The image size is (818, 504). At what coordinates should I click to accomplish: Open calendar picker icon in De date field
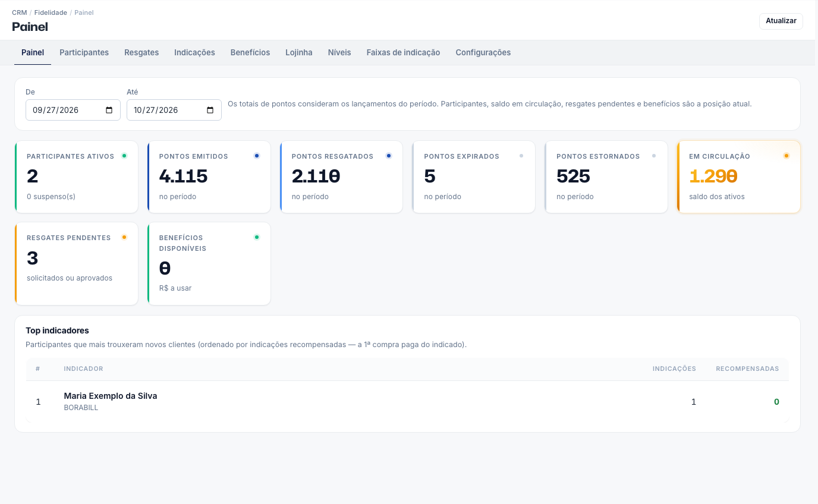pos(109,110)
